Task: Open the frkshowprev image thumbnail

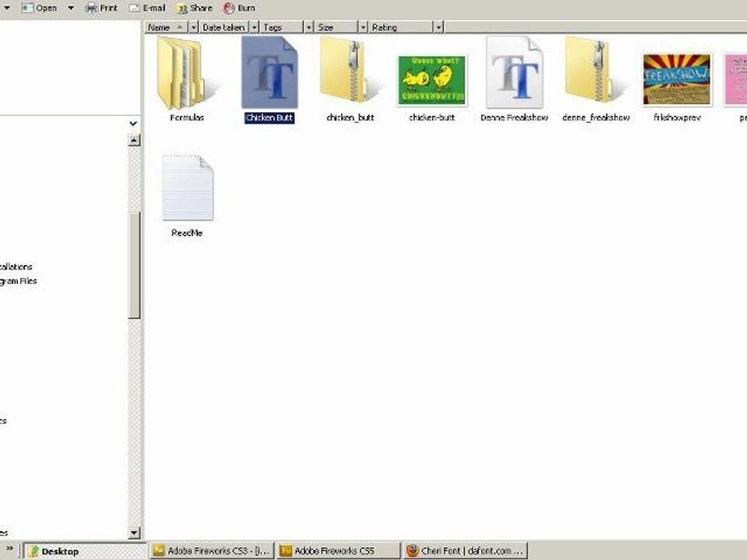Action: 676,79
